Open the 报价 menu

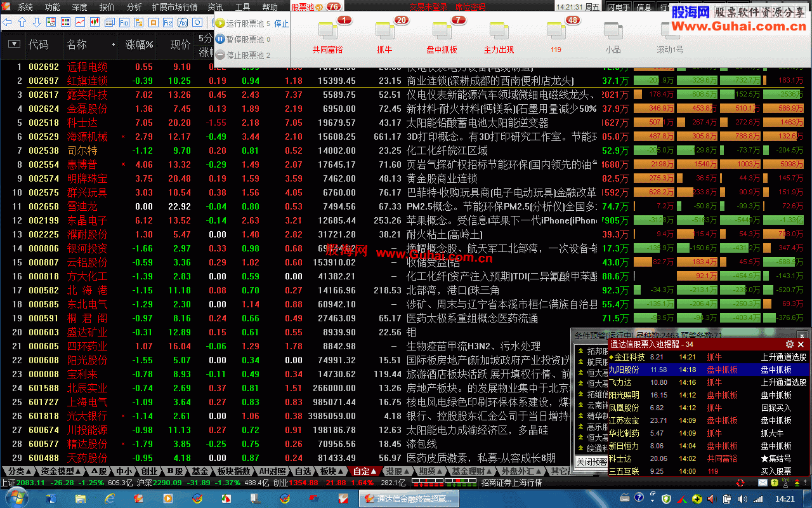click(107, 8)
